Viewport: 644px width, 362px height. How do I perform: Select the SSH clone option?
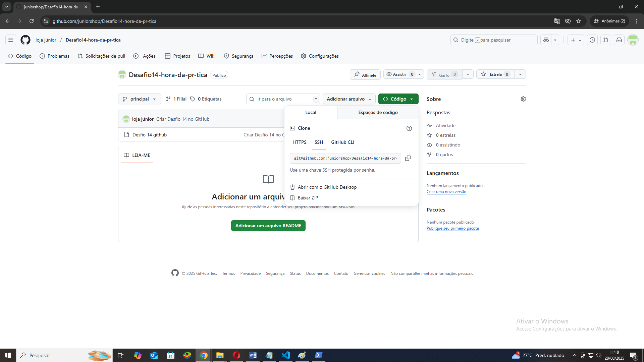[319, 142]
